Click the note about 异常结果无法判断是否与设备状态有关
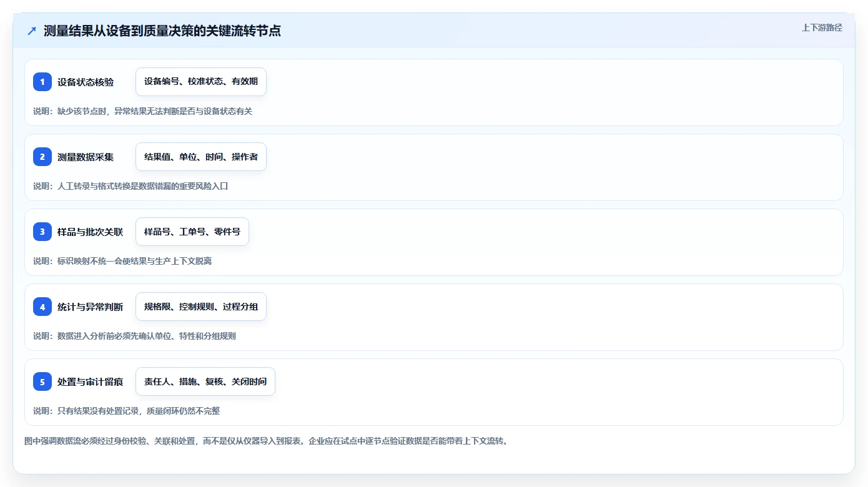The width and height of the screenshot is (868, 487). click(x=142, y=111)
